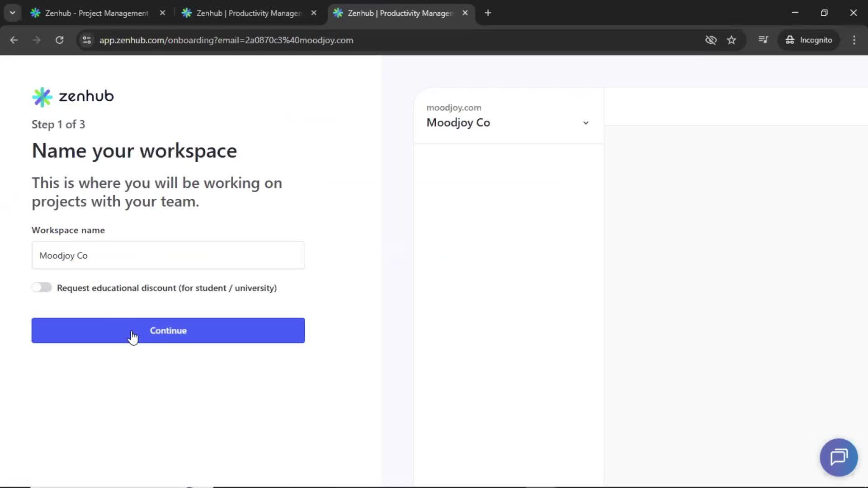
Task: Open a new browser tab
Action: (488, 13)
